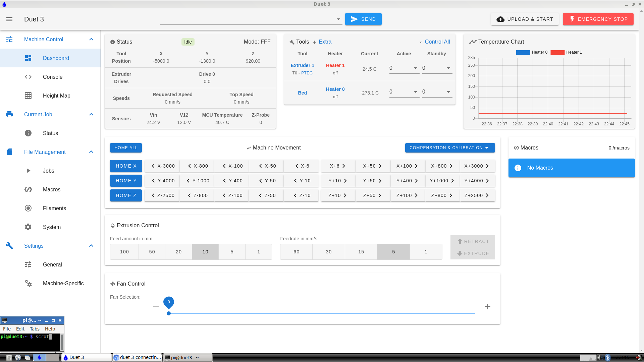Screen dimensions: 644x362
Task: Open terminal Edit menu
Action: point(20,329)
